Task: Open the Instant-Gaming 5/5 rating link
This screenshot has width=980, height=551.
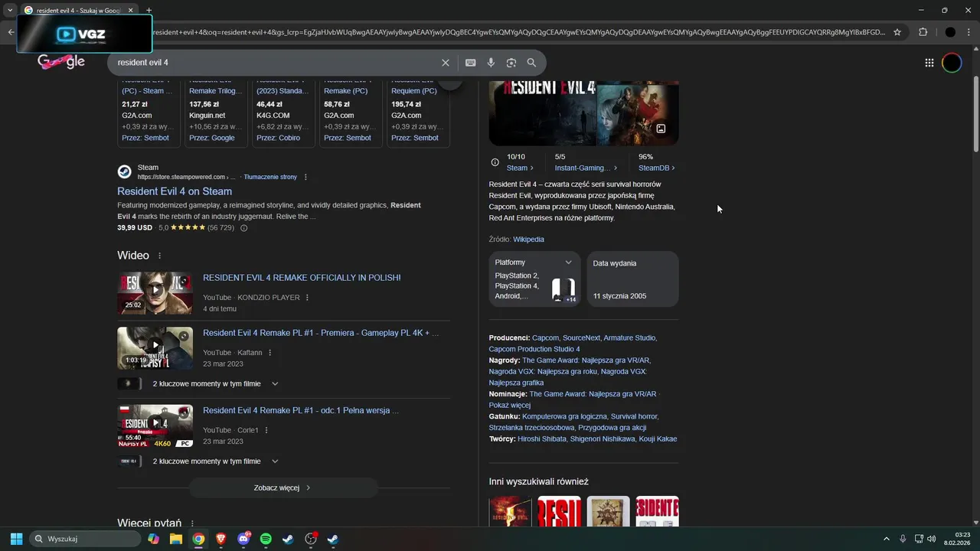Action: tap(586, 168)
